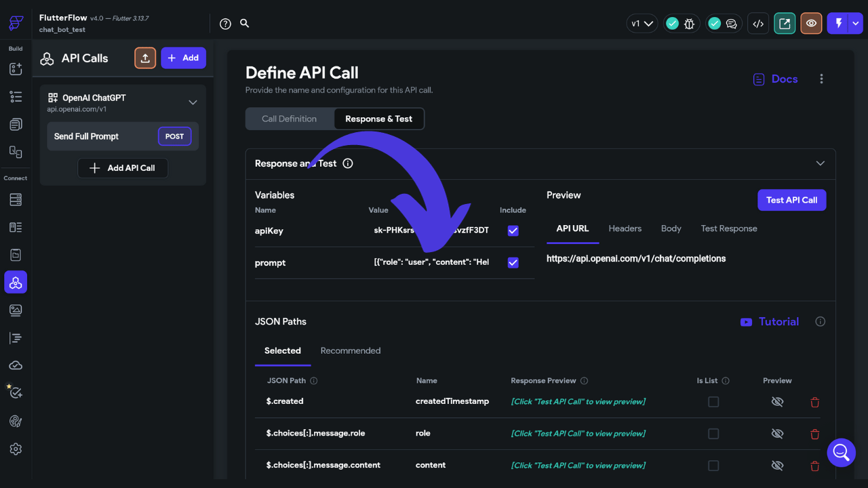Delete the content JSON path

tap(815, 466)
